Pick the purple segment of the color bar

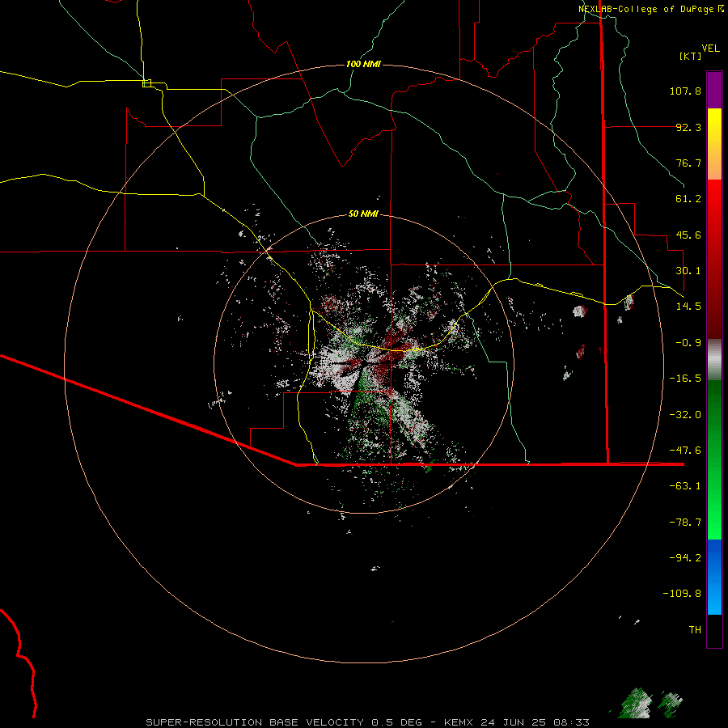pyautogui.click(x=714, y=90)
